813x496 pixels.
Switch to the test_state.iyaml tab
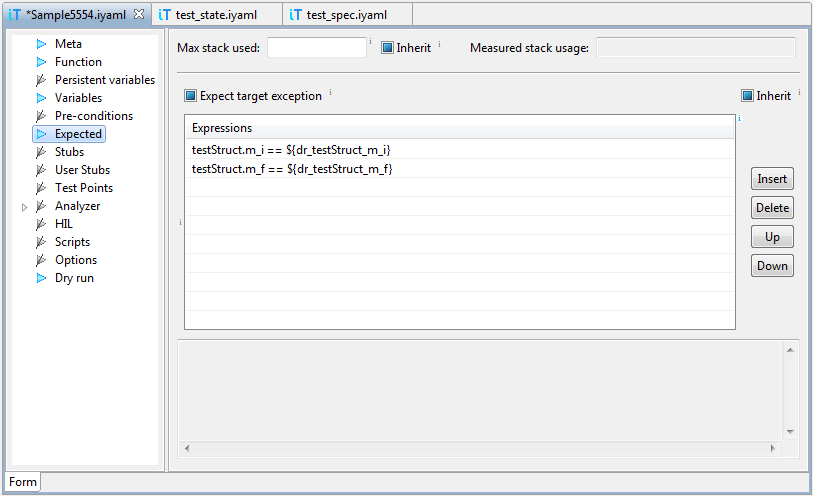pos(215,15)
